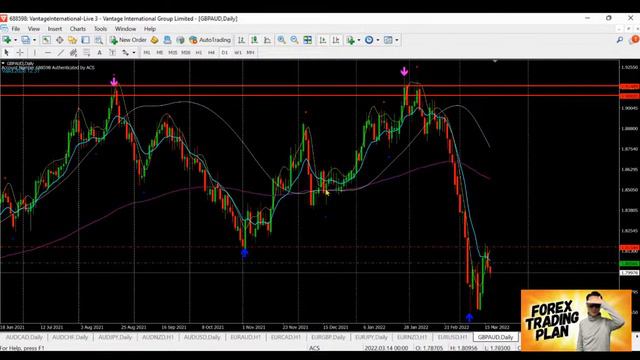640x360 pixels.
Task: Select the text label tool
Action: tap(112, 53)
